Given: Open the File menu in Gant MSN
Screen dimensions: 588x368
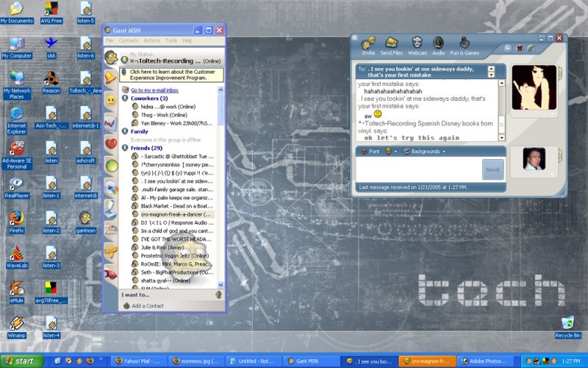Looking at the screenshot, I should pyautogui.click(x=109, y=40).
